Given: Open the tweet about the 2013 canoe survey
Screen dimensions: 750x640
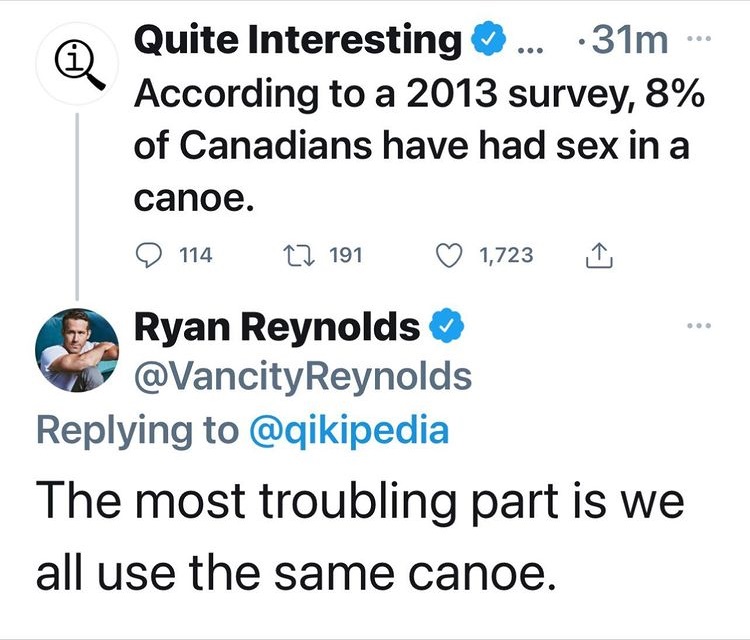Looking at the screenshot, I should coord(410,143).
